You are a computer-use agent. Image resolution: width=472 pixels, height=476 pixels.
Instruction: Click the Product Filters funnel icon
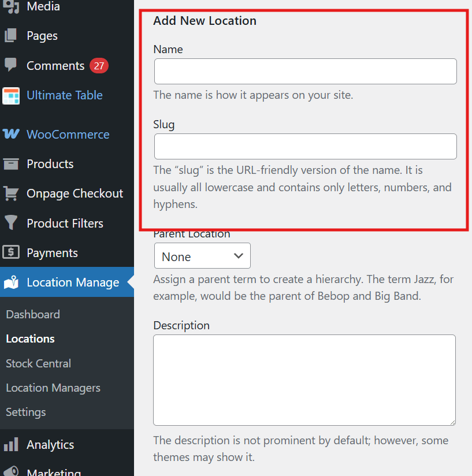12,223
